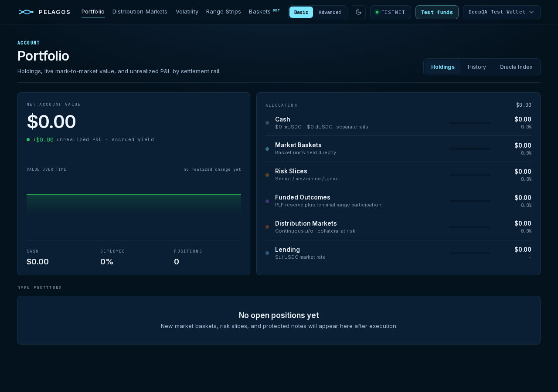Click the wallet dropdown chevron arrow
The width and height of the screenshot is (558, 392).
531,12
